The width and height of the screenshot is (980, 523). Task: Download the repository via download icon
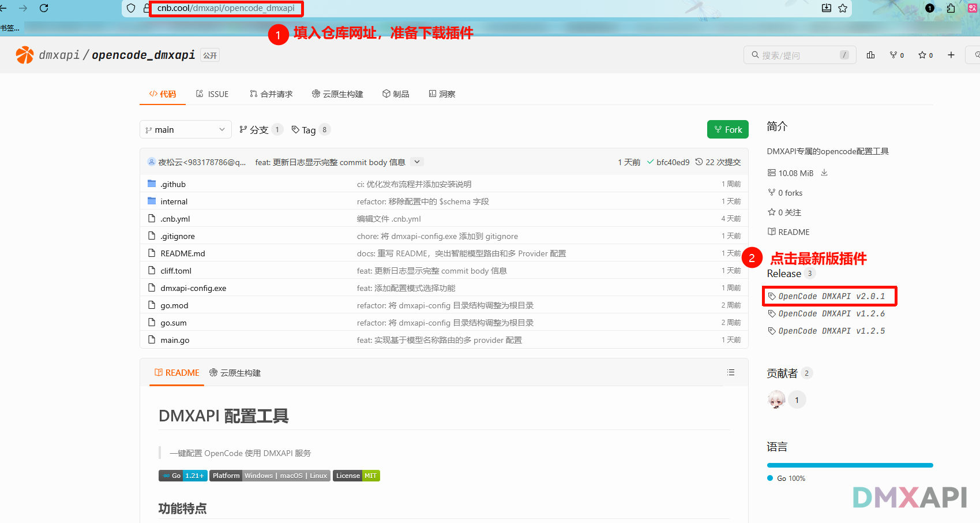click(x=824, y=173)
